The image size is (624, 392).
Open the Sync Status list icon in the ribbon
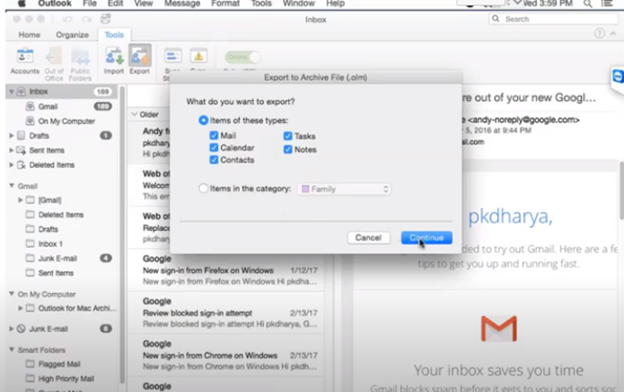173,57
